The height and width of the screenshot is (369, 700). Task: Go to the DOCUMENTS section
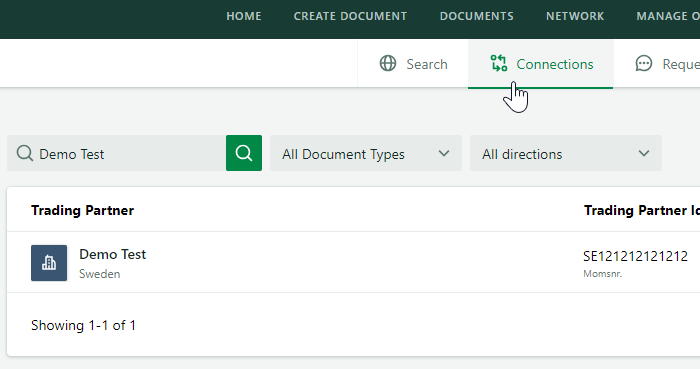(476, 16)
